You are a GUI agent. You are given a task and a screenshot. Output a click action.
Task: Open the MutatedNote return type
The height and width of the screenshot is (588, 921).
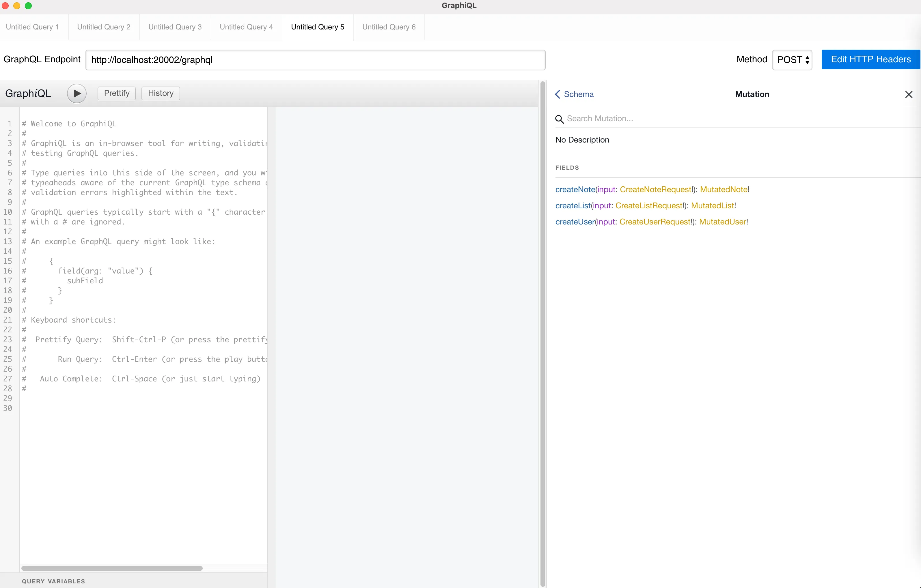point(724,189)
